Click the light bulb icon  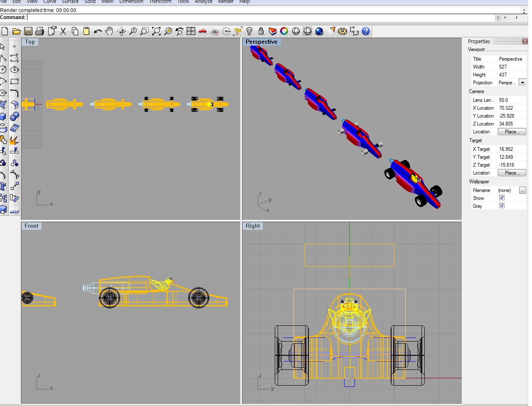tap(249, 31)
